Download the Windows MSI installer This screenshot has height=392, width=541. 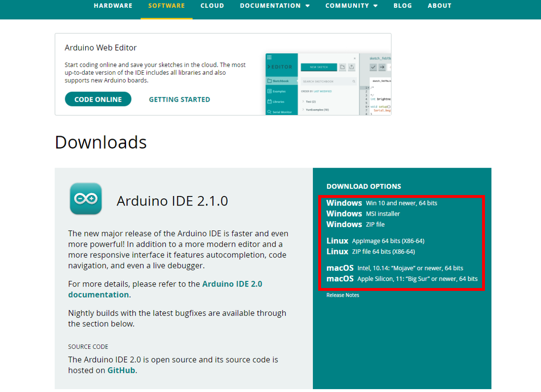tap(363, 214)
